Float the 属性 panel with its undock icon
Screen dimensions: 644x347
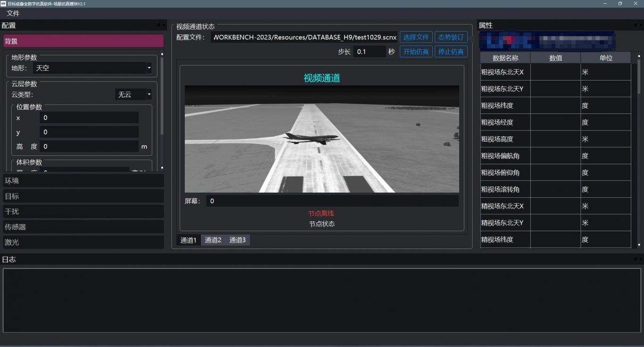tap(636, 25)
